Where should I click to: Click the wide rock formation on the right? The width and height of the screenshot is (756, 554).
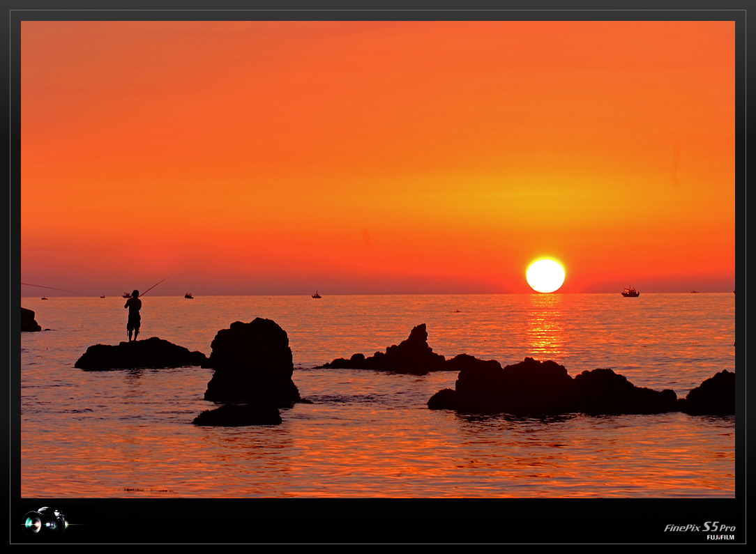tap(551, 390)
